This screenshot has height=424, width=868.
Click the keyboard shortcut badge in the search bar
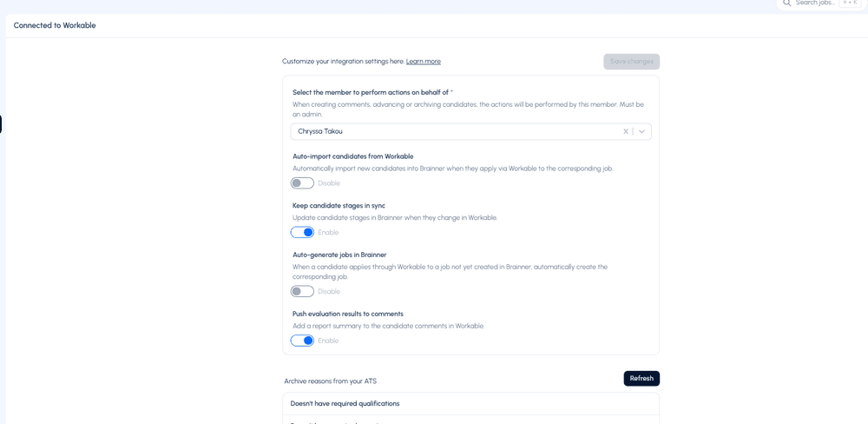pyautogui.click(x=850, y=3)
